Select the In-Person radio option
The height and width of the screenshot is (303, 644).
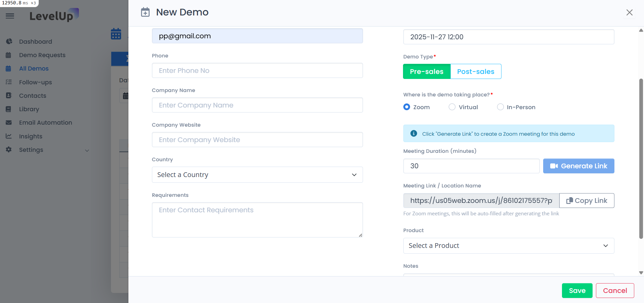500,107
